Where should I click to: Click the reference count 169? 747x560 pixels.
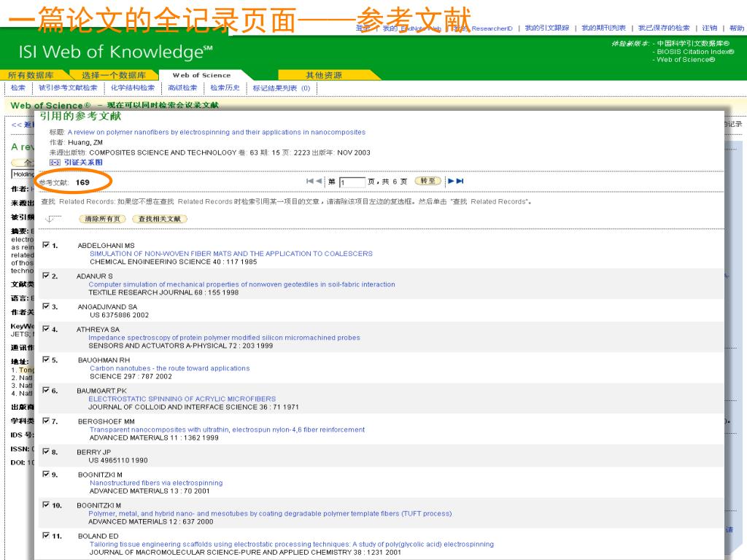82,182
